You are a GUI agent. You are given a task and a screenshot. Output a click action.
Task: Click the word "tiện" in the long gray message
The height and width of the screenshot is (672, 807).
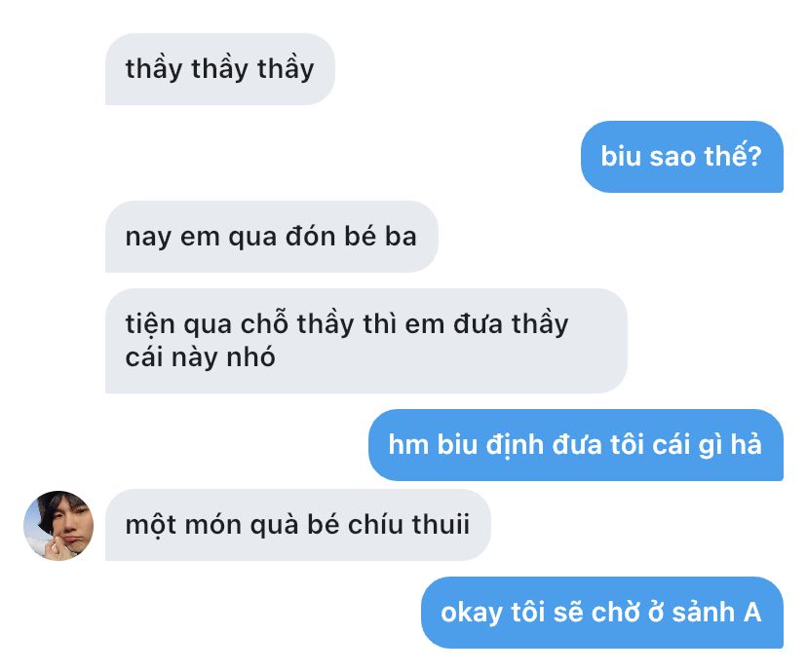(150, 325)
